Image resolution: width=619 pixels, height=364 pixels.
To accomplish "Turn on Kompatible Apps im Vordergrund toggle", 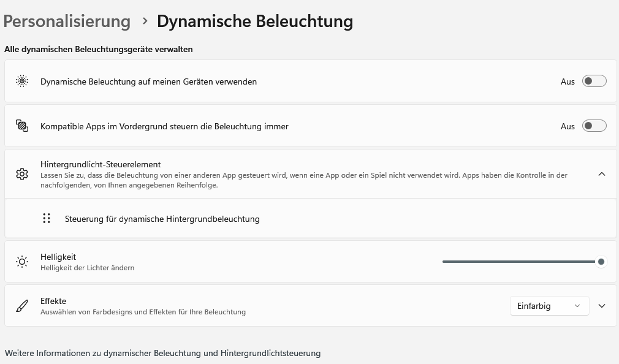I will (x=594, y=126).
